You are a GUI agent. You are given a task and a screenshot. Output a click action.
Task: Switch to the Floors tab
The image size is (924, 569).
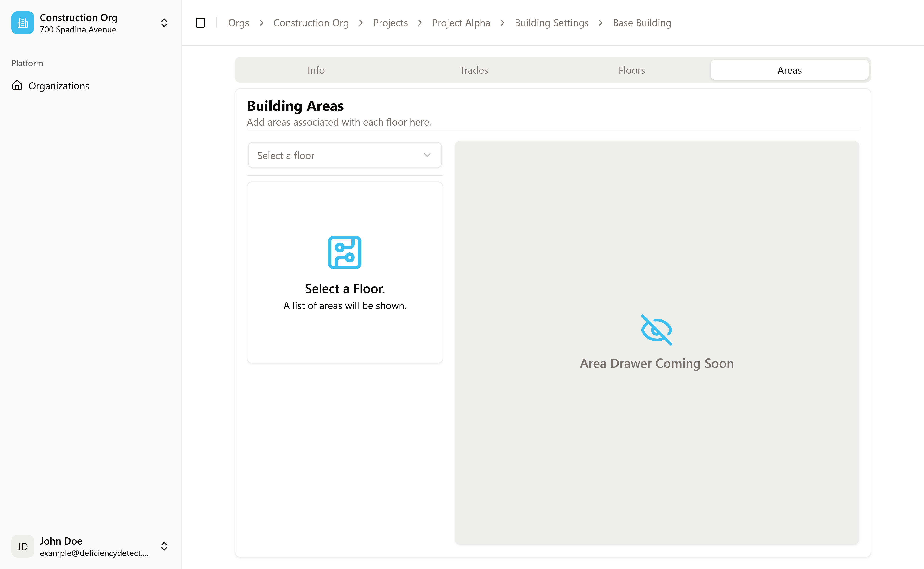tap(632, 70)
